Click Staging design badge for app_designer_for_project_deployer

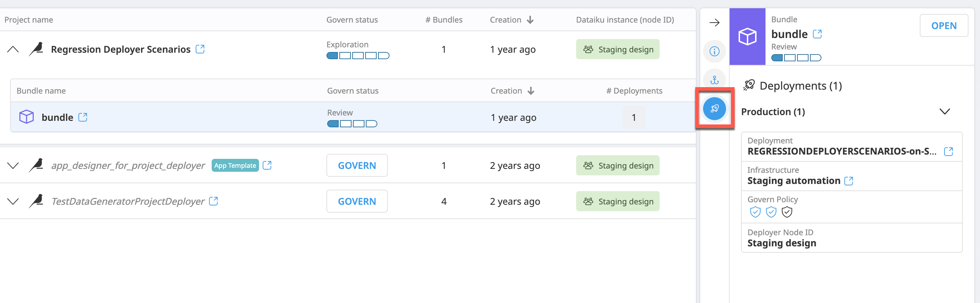click(x=617, y=165)
